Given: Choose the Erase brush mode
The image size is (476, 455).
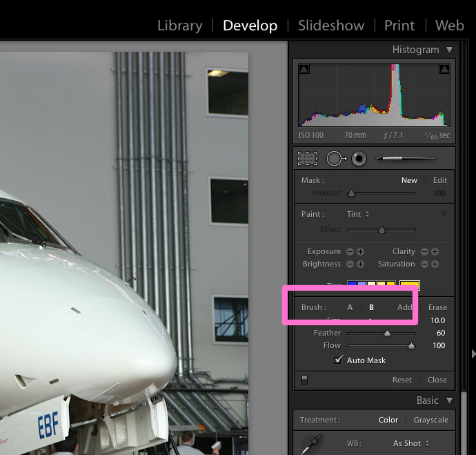Looking at the screenshot, I should (x=437, y=307).
